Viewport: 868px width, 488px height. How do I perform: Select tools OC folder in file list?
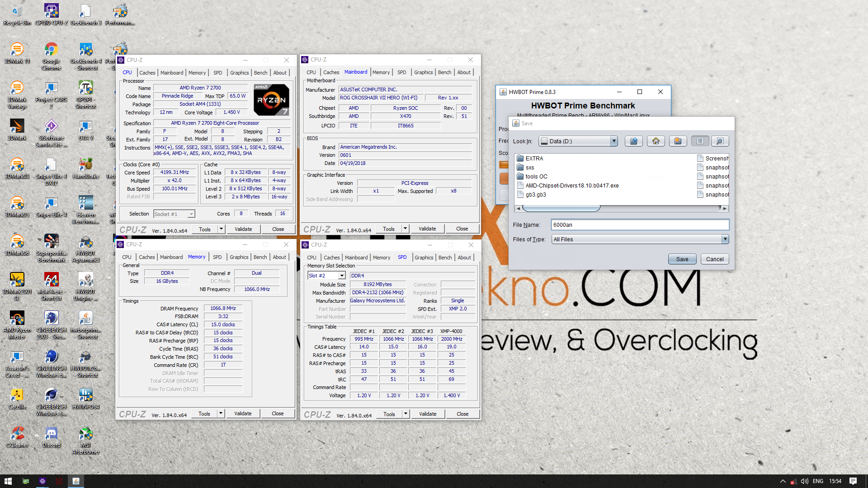coord(532,176)
